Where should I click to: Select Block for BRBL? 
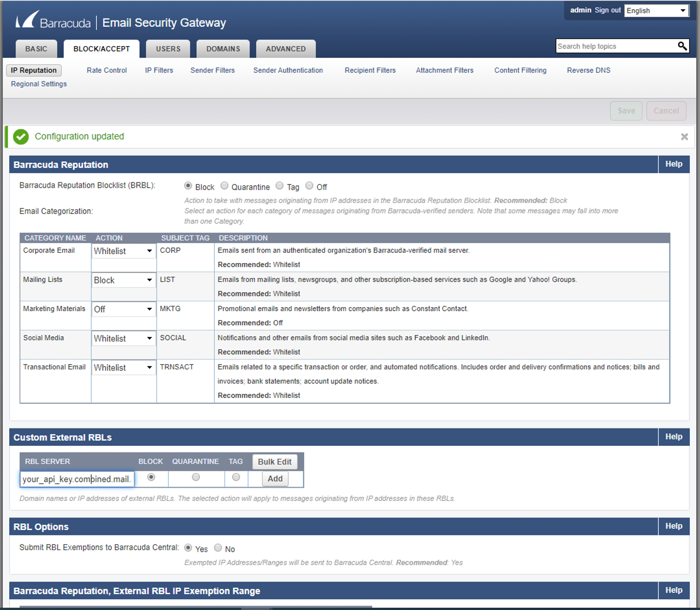point(188,186)
